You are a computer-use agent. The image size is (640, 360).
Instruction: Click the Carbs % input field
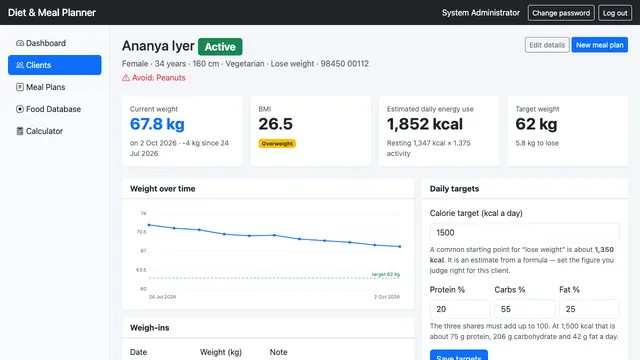[524, 309]
